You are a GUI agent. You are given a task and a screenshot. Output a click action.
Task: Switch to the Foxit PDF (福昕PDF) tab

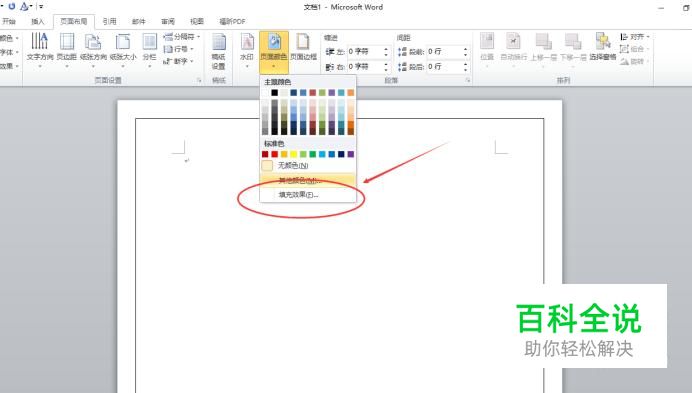tap(232, 21)
